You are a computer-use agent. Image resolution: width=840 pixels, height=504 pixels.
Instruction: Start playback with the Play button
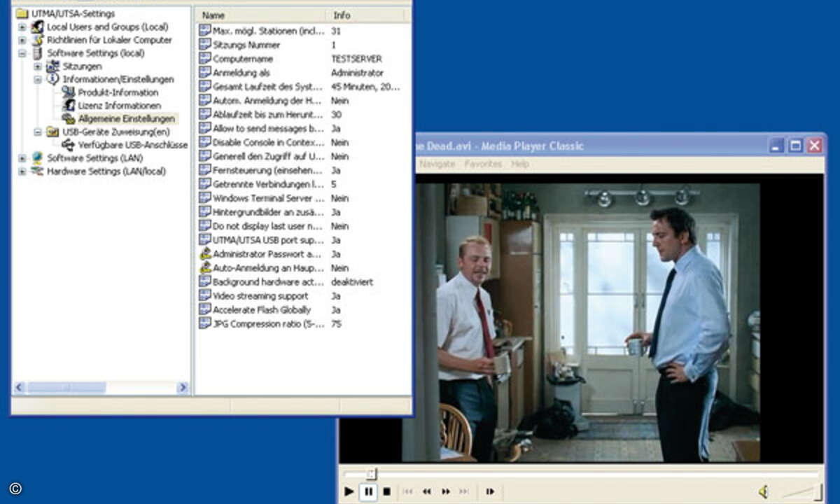coord(349,492)
